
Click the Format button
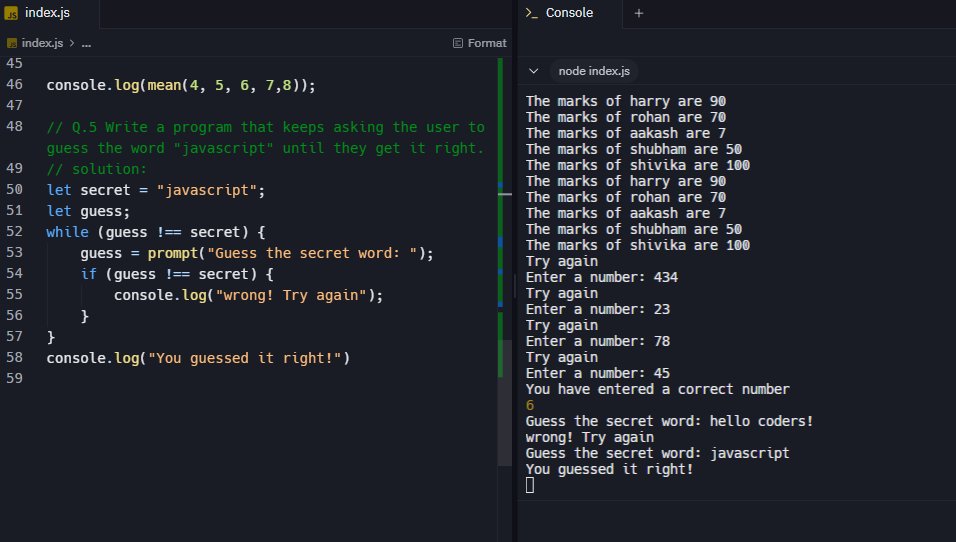(480, 43)
